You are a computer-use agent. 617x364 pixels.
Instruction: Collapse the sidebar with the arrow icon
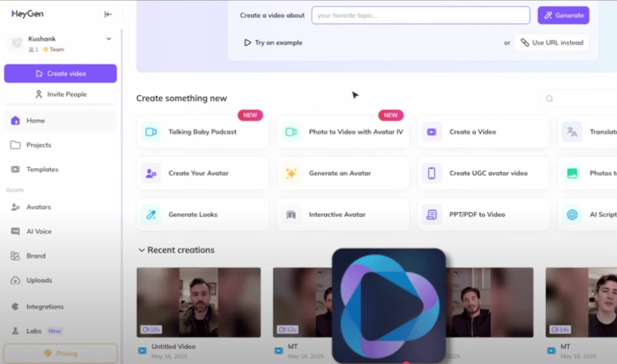[x=108, y=14]
